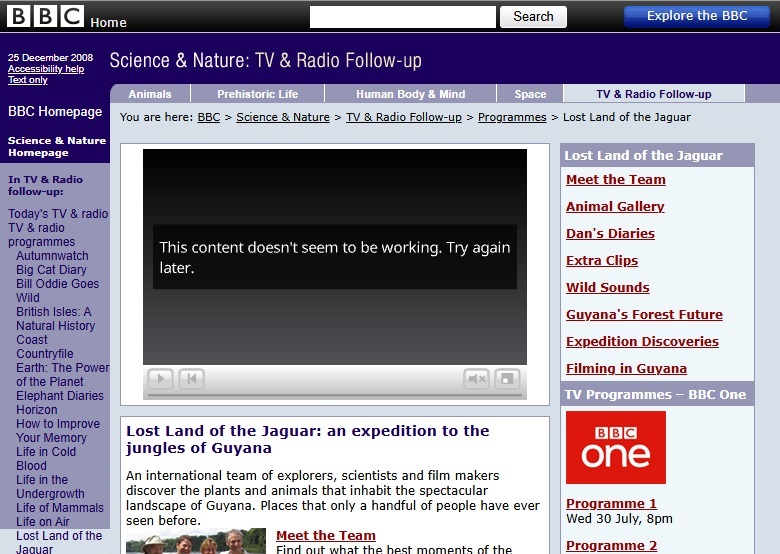Open How to Improve Your Memory link
Viewport: 780px width, 554px height.
coord(58,431)
